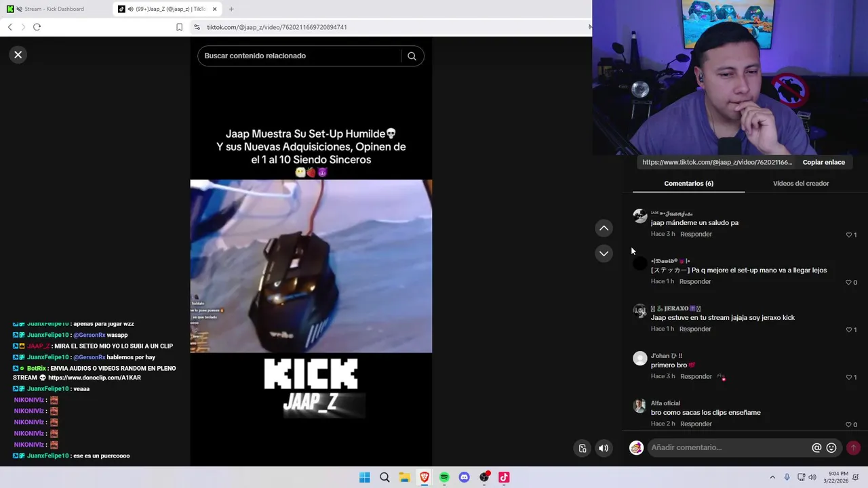Reply to 'jaap mándeme un saludo pa' comment

(x=696, y=235)
